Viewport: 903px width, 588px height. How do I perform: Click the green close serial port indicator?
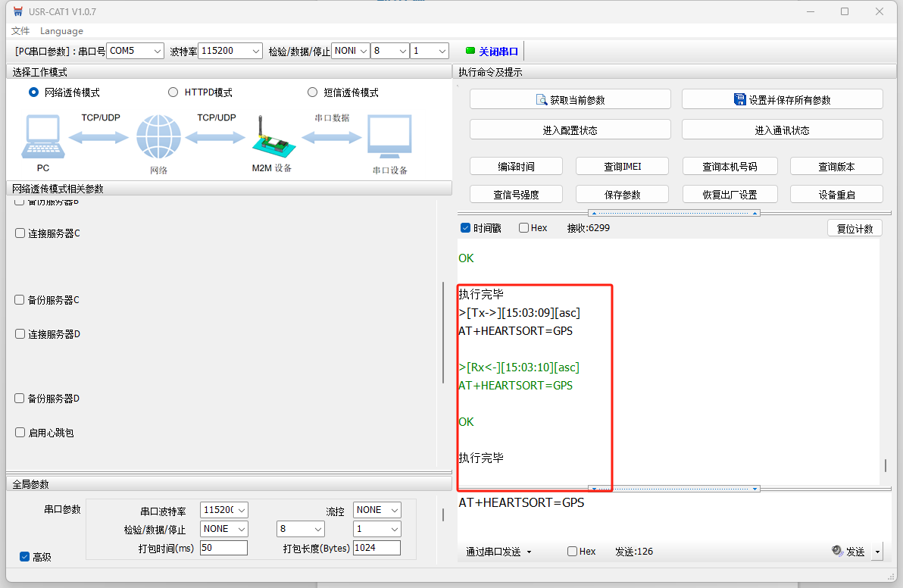(x=470, y=51)
